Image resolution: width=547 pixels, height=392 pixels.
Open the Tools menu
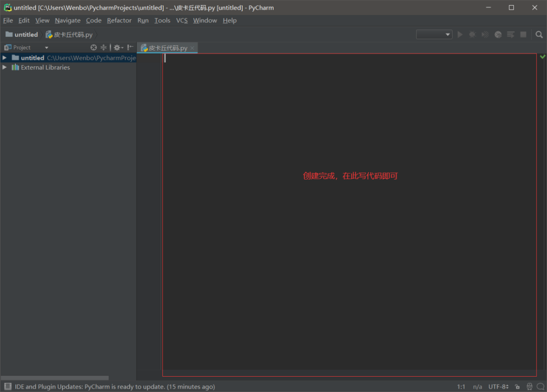coord(162,20)
